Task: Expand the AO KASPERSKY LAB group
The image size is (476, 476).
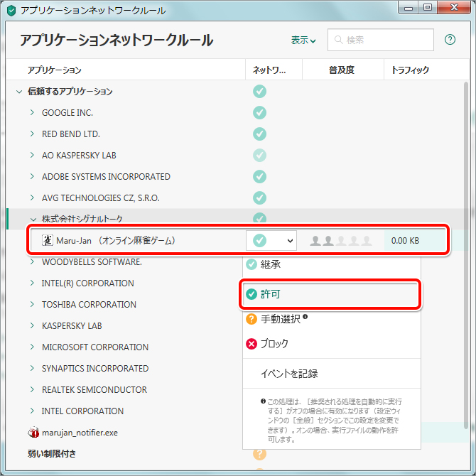Action: [x=32, y=155]
